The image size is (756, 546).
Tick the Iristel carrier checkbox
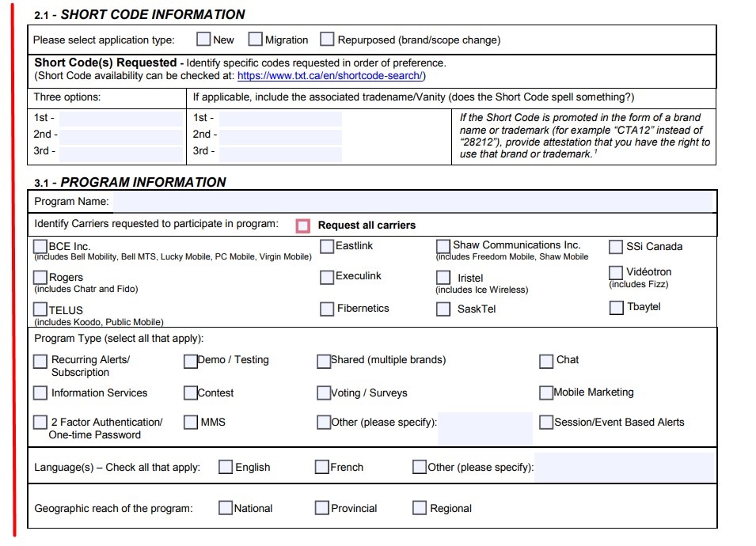point(443,277)
